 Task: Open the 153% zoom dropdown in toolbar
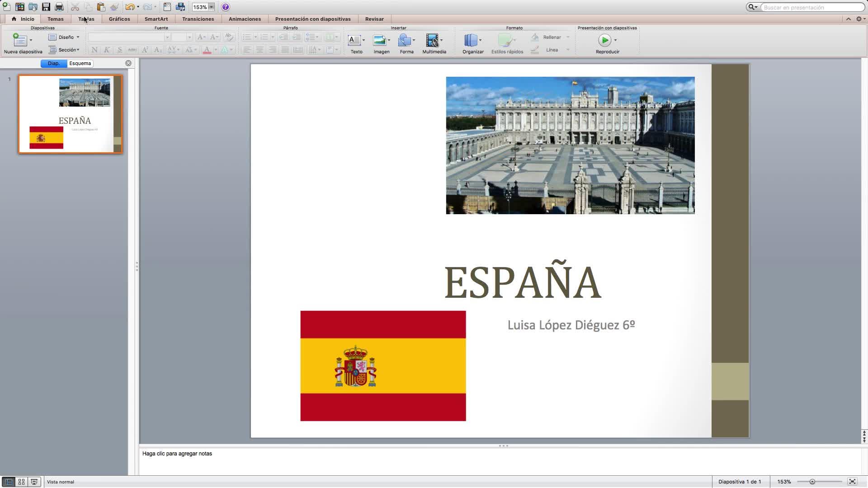click(211, 7)
